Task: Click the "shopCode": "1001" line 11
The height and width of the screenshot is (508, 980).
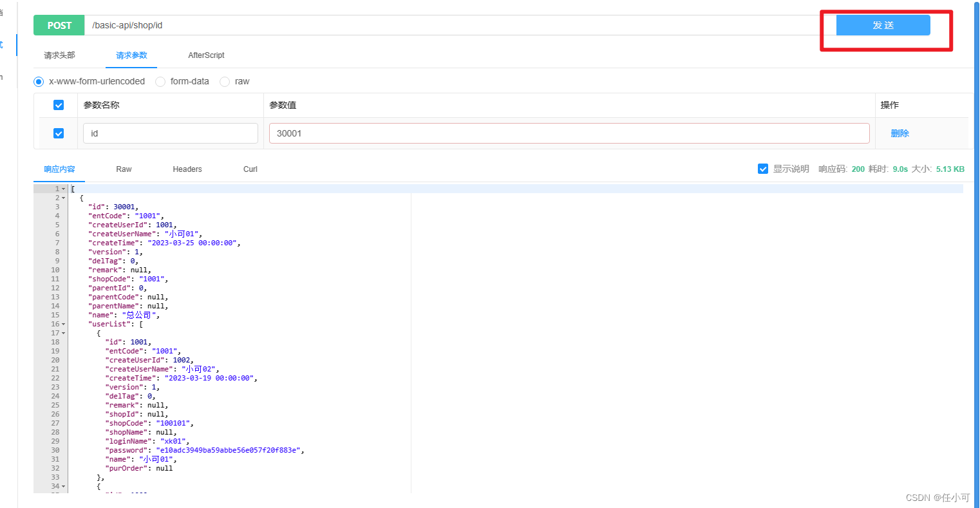Action: pos(128,279)
